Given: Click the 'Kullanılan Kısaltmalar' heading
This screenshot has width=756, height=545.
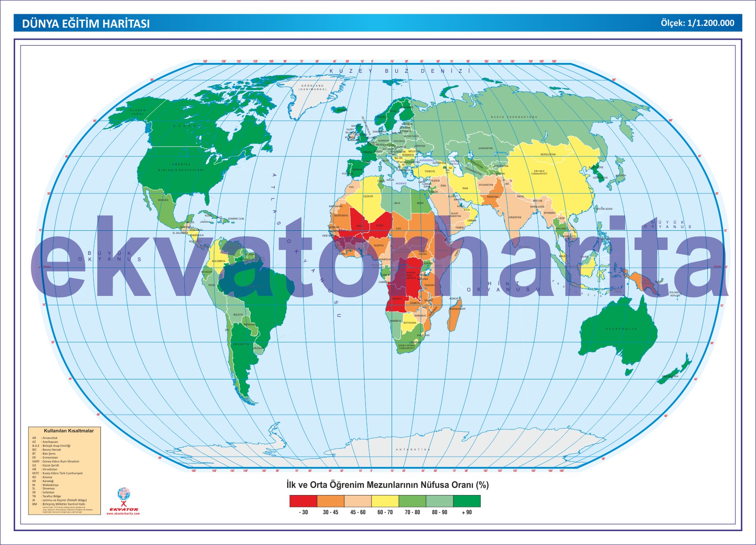Looking at the screenshot, I should [69, 431].
